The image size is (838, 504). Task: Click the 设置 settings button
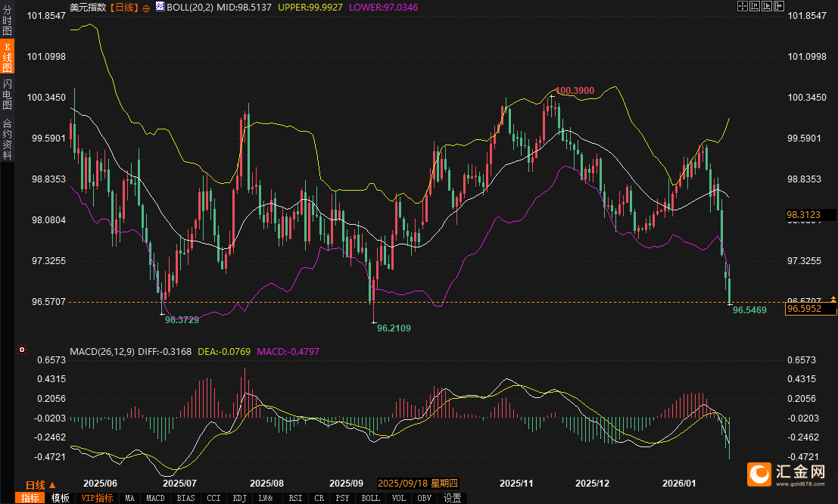click(x=452, y=498)
